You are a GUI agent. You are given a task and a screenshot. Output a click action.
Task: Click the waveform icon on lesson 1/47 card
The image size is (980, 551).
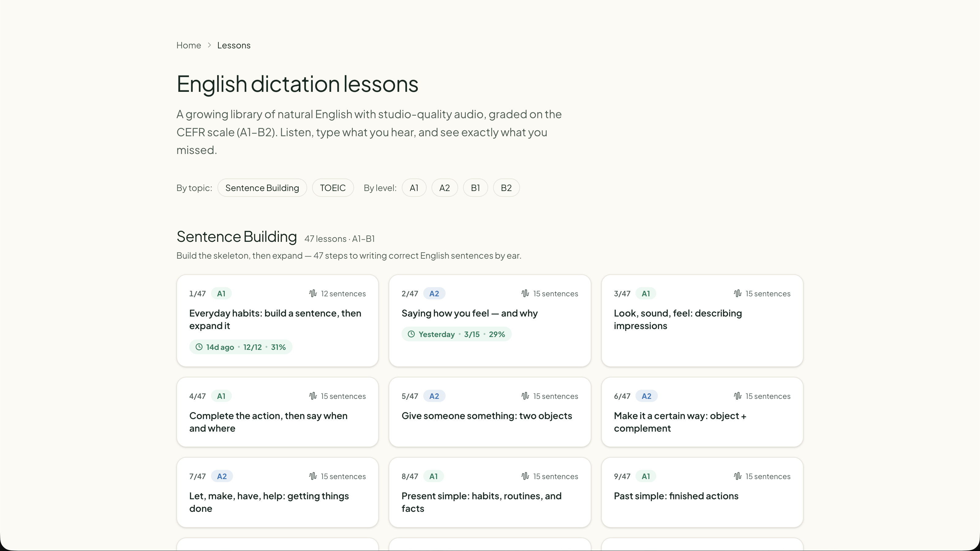pyautogui.click(x=313, y=293)
